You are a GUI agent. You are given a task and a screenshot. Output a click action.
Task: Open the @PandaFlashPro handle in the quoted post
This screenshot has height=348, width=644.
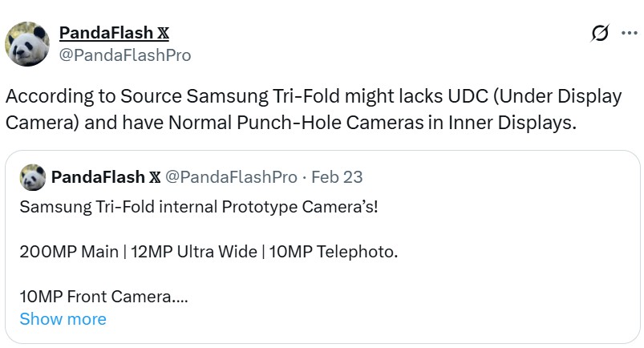click(x=231, y=176)
